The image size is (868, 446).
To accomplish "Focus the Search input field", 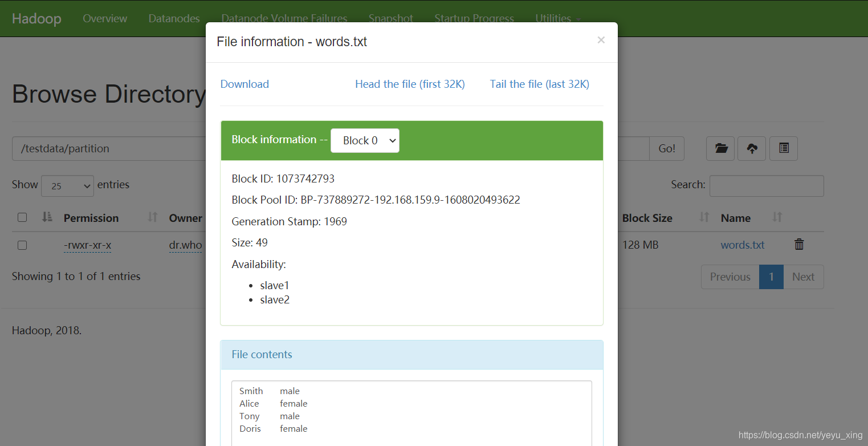I will 767,185.
